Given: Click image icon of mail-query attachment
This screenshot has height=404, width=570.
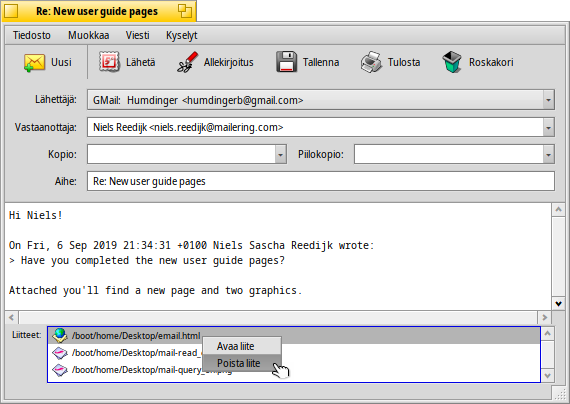Looking at the screenshot, I should click(x=60, y=370).
